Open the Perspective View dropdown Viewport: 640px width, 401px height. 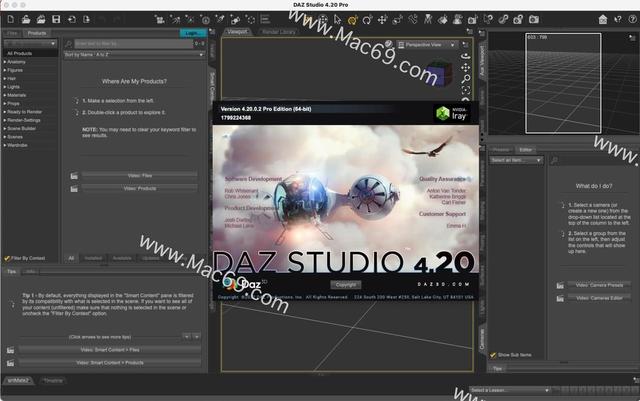pos(426,45)
